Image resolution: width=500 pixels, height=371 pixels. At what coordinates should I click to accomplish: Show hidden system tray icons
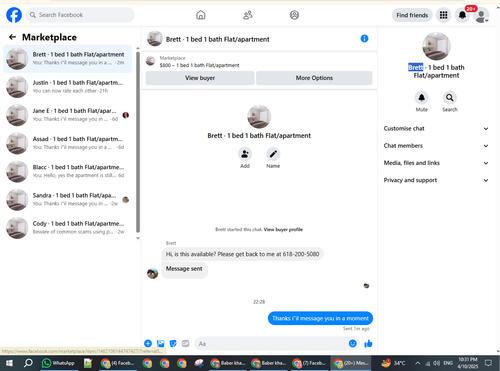coord(418,363)
